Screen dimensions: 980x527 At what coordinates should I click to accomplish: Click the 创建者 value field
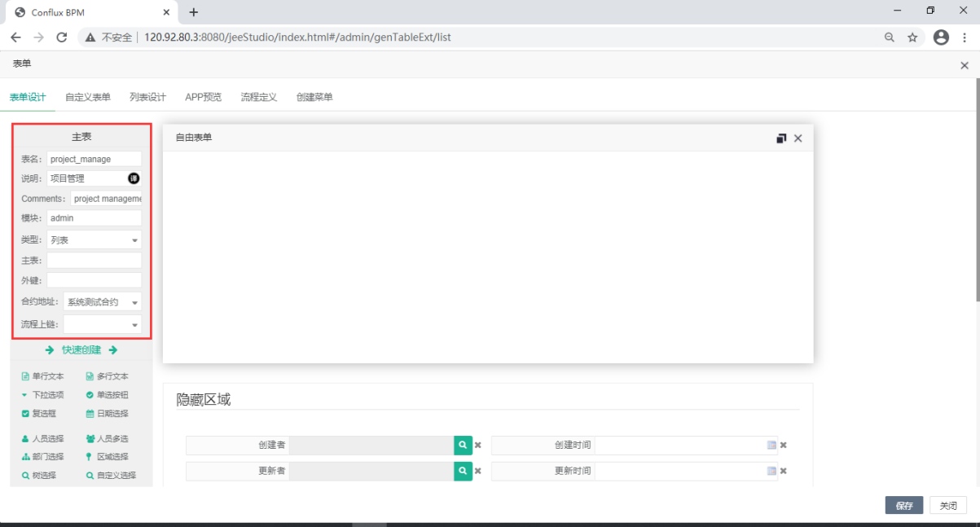pyautogui.click(x=371, y=445)
